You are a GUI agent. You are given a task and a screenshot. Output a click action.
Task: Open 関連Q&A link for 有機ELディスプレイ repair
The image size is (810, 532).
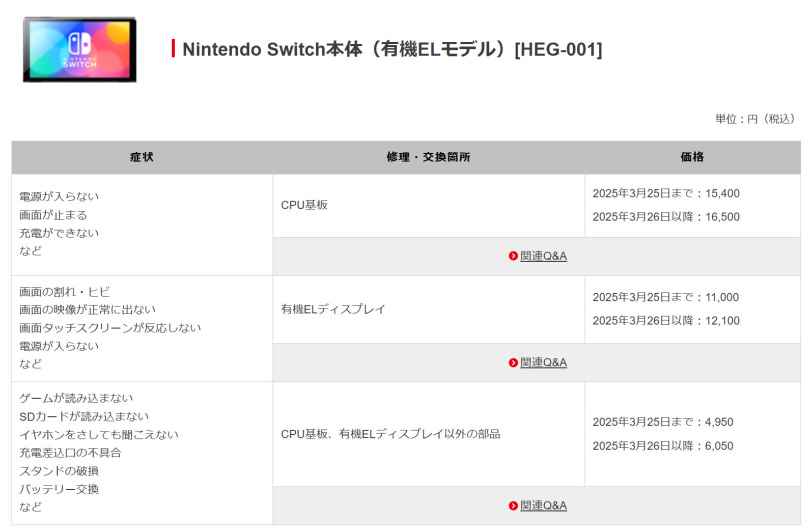click(543, 362)
